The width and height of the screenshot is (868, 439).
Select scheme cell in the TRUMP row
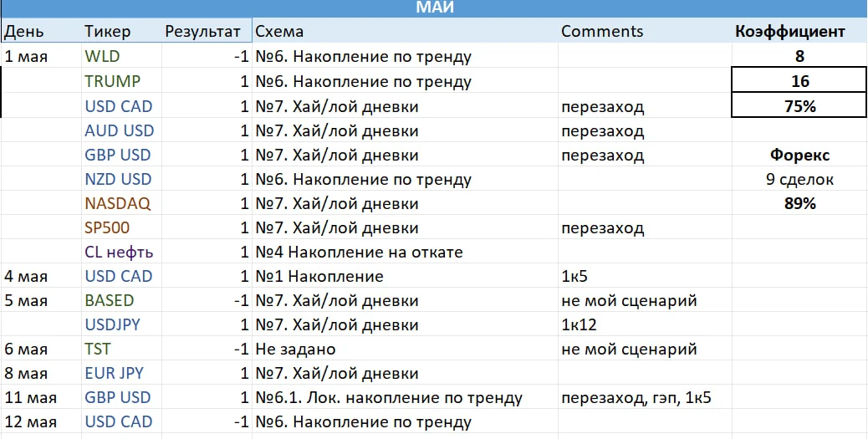point(405,81)
